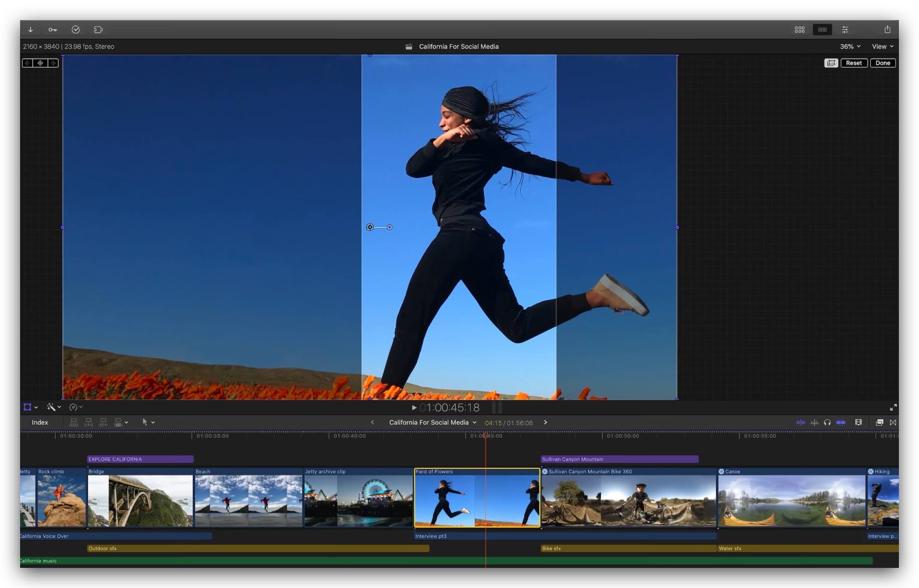Show the Transitions browser
This screenshot has height=588, width=919.
point(893,422)
